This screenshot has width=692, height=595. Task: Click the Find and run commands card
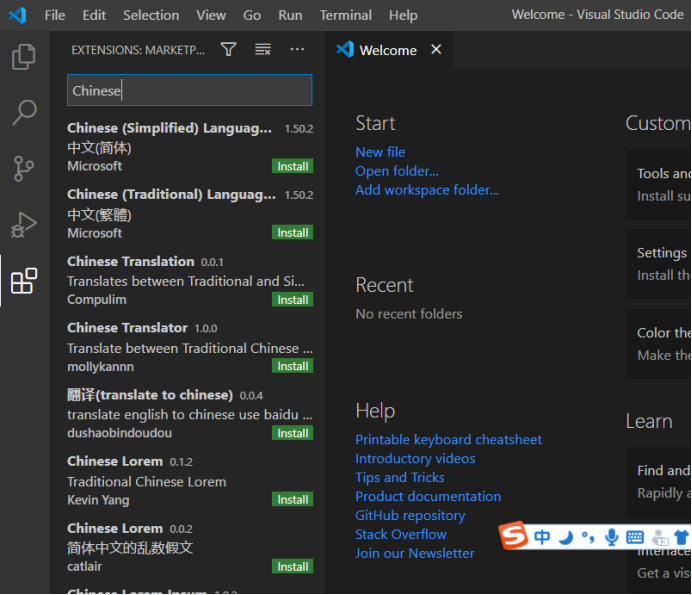(x=659, y=482)
